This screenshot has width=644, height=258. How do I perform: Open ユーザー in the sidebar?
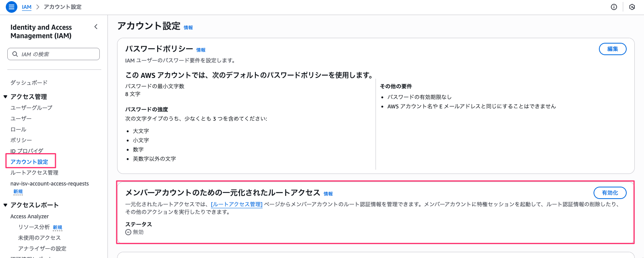pos(21,118)
